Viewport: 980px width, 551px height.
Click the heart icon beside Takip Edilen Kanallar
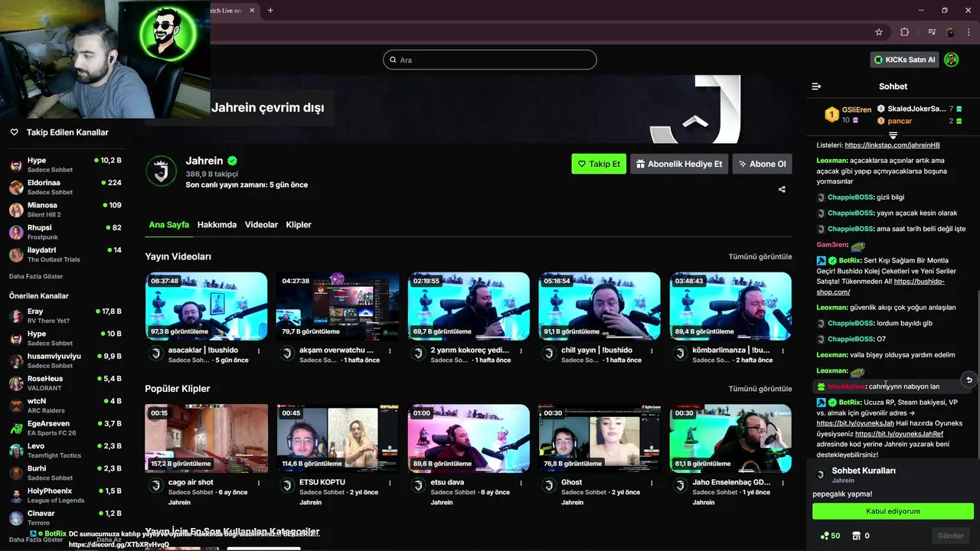click(14, 132)
